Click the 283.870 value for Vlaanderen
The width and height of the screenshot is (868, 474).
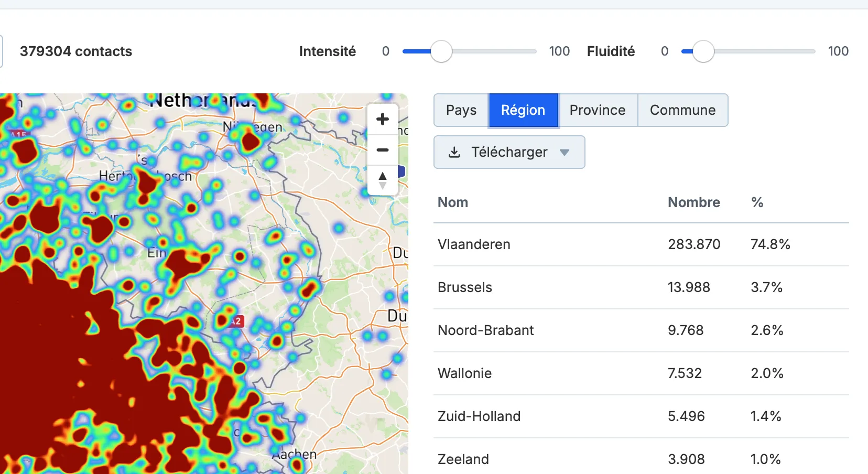694,244
